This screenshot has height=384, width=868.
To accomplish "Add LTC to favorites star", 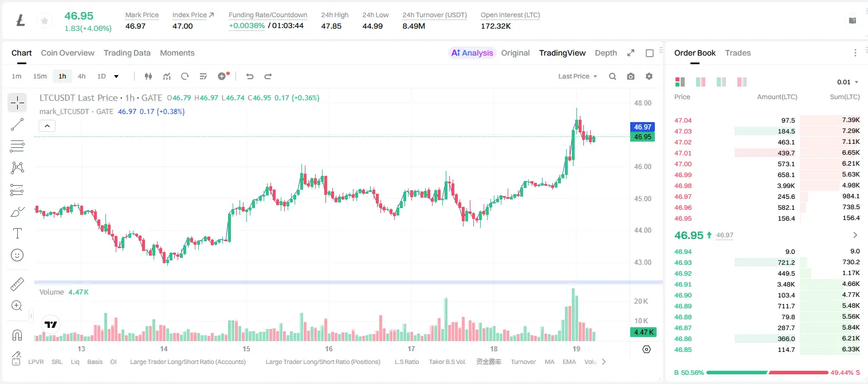I will [x=44, y=21].
